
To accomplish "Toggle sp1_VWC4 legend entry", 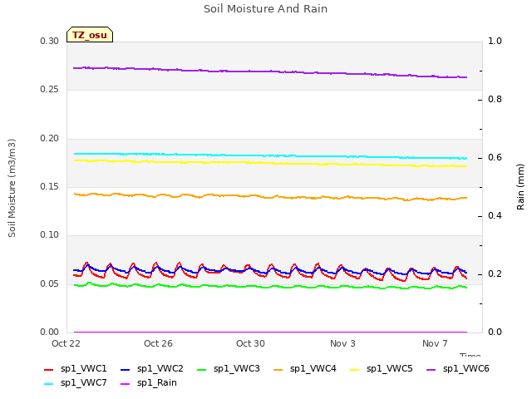I will (305, 369).
